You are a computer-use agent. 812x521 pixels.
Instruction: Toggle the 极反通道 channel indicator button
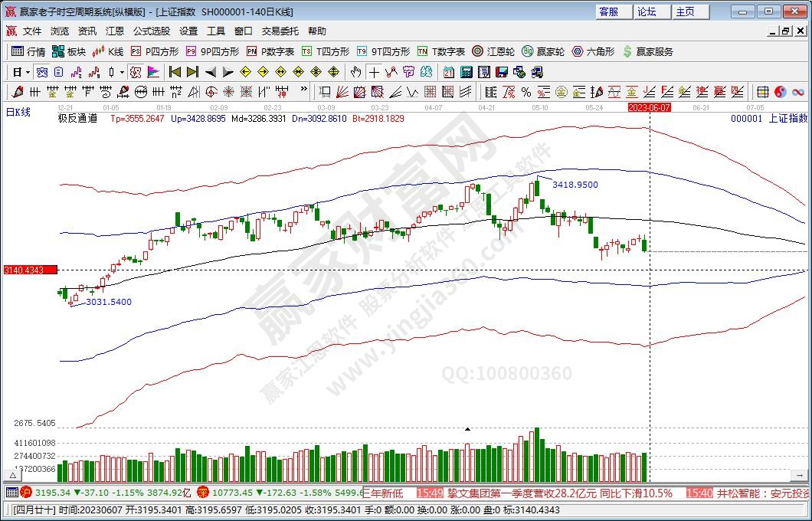click(x=77, y=119)
